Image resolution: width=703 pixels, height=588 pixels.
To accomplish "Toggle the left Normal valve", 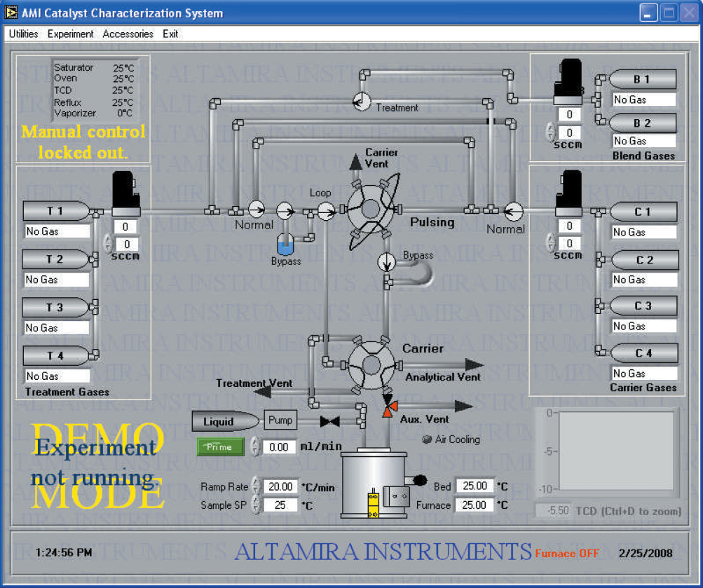I will click(x=257, y=209).
